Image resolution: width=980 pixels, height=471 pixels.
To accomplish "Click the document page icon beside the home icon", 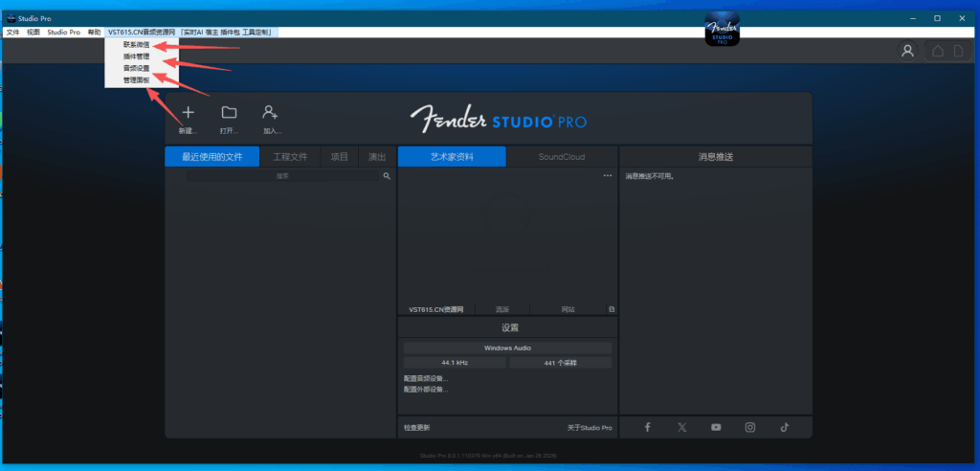I will pyautogui.click(x=958, y=52).
